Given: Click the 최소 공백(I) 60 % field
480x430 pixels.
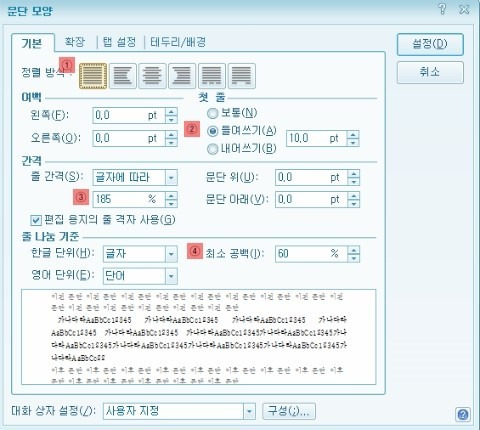Looking at the screenshot, I should tap(311, 254).
